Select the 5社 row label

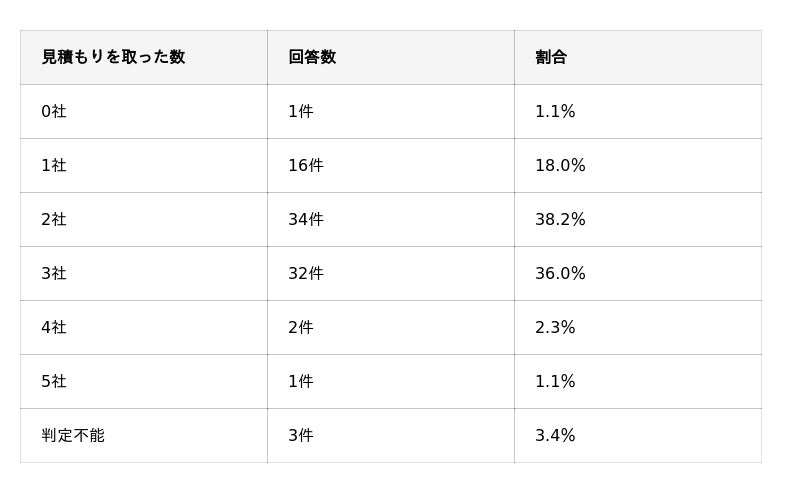click(54, 381)
